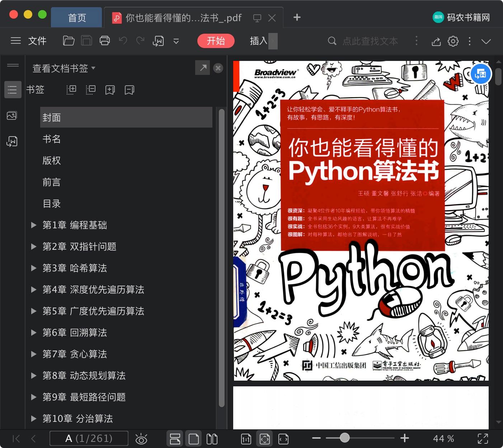The image size is (503, 448).
Task: Expand 第1章 编程基础 bookmark
Action: [34, 225]
